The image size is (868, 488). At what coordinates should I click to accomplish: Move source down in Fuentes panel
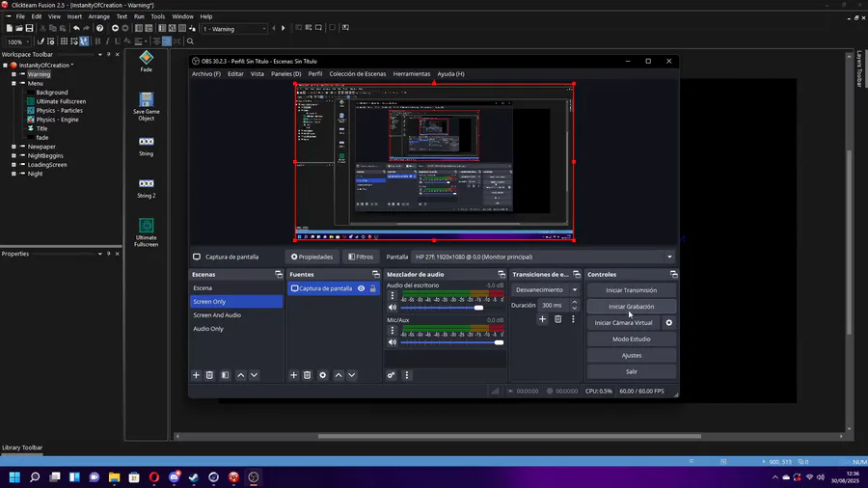coord(351,375)
